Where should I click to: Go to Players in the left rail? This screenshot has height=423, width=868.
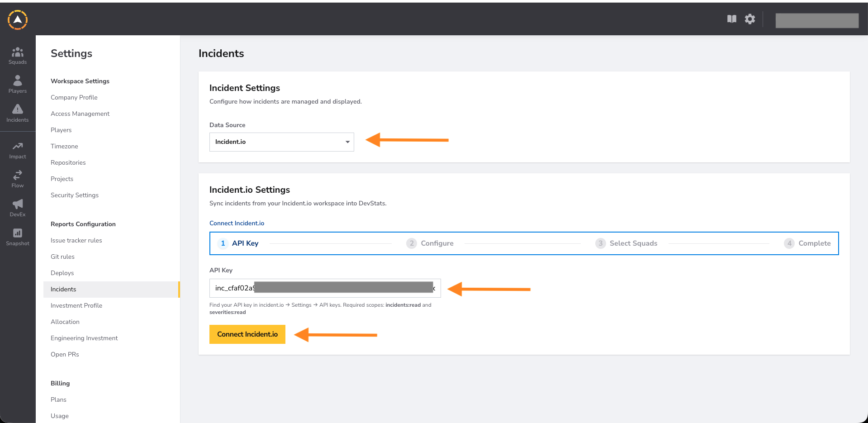[x=18, y=85]
